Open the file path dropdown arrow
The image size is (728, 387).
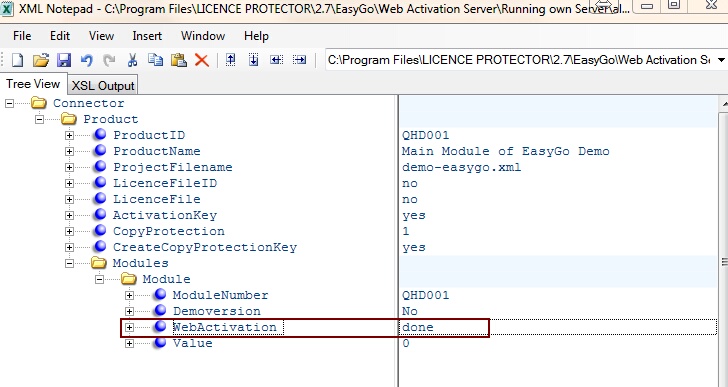[x=721, y=60]
